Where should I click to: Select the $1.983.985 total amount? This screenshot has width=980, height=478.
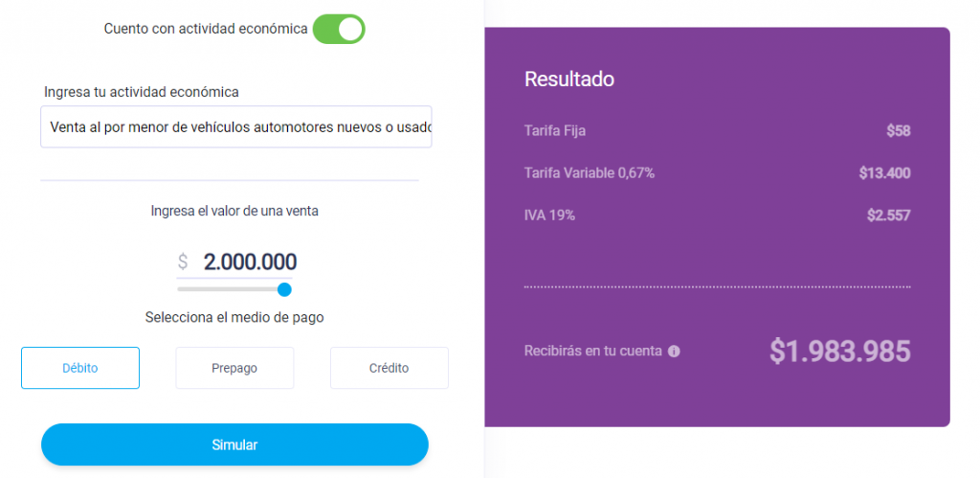[840, 351]
